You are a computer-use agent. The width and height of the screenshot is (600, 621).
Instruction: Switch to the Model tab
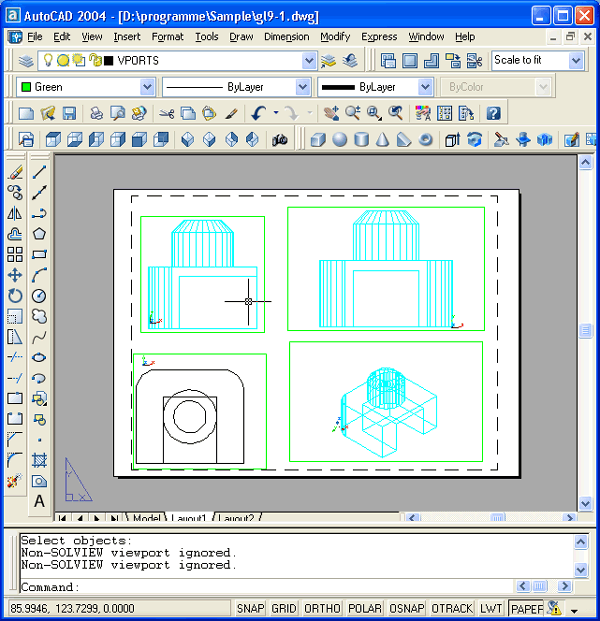point(147,518)
